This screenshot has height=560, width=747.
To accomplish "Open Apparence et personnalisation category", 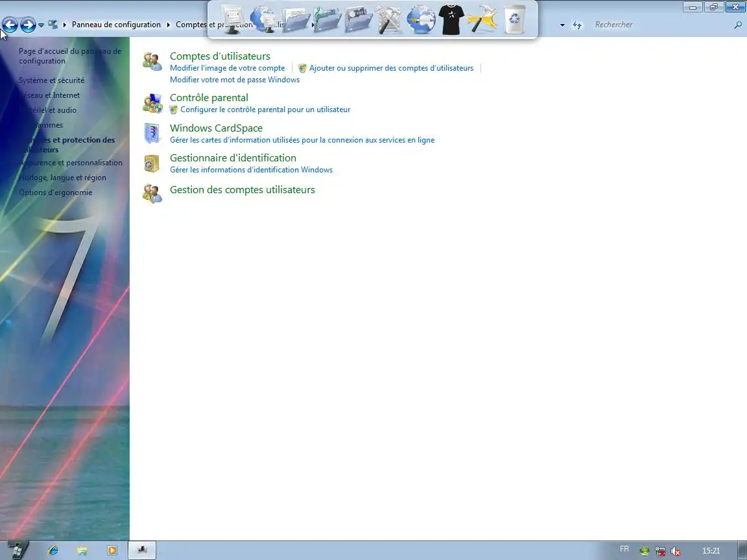I will [x=71, y=163].
